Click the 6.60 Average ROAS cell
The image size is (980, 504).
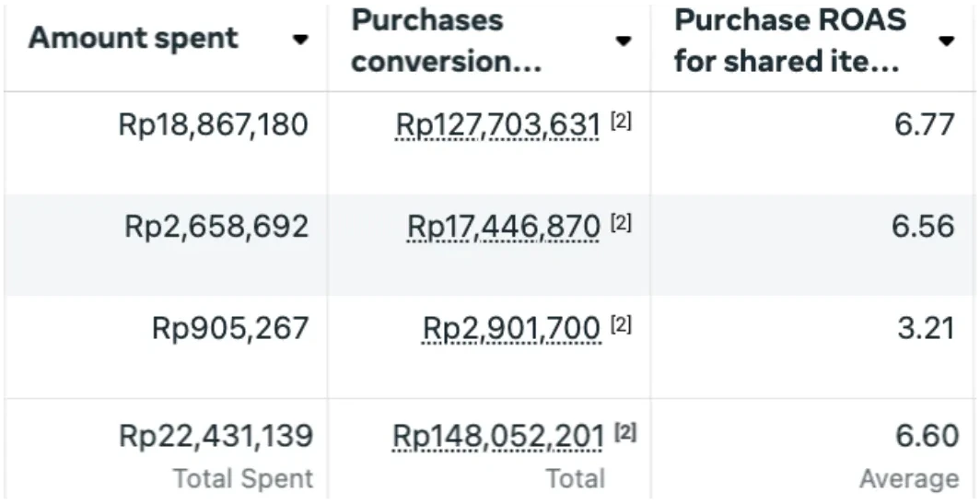tap(927, 435)
